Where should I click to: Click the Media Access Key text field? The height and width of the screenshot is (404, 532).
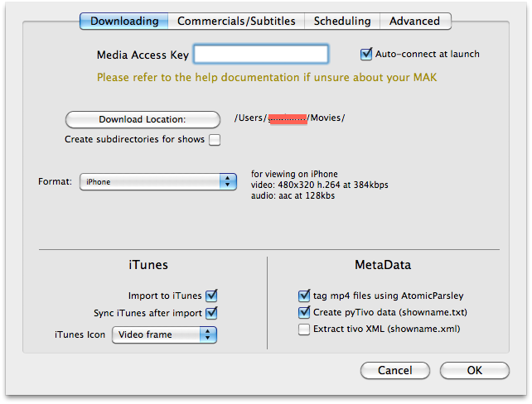261,55
